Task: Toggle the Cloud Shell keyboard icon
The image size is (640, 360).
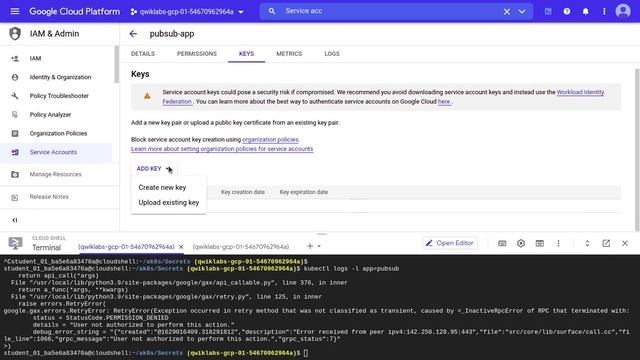Action: click(502, 243)
